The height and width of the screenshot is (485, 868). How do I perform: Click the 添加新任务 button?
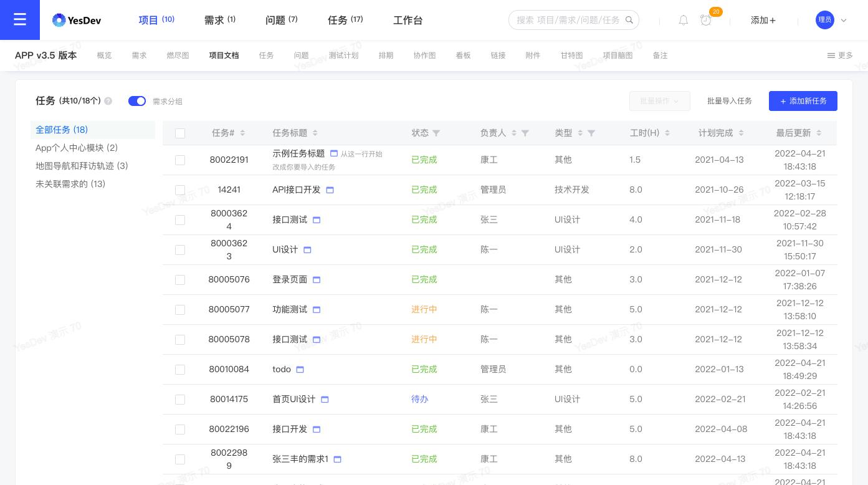[803, 101]
